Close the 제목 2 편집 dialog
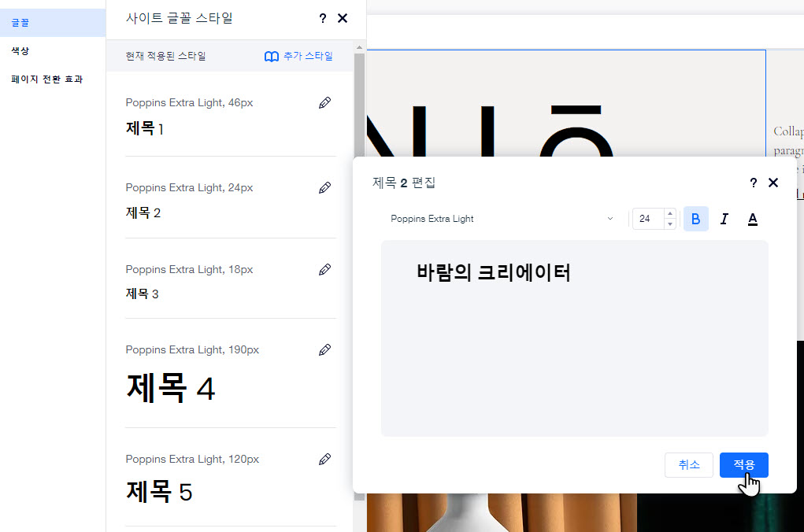 pos(773,183)
